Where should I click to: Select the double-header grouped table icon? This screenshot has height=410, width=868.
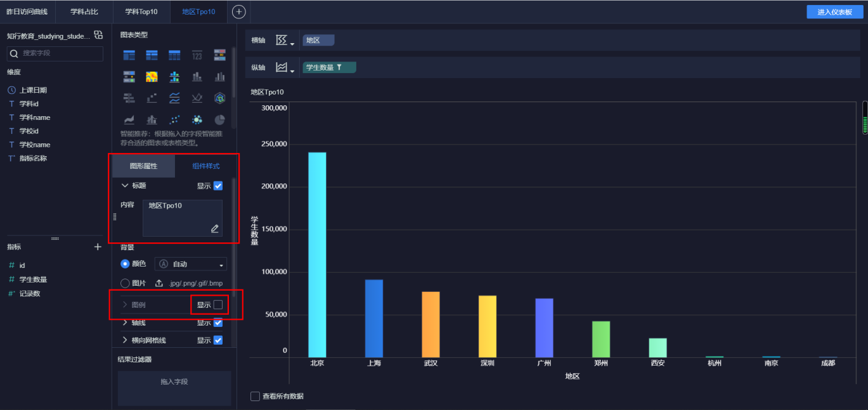(x=152, y=55)
